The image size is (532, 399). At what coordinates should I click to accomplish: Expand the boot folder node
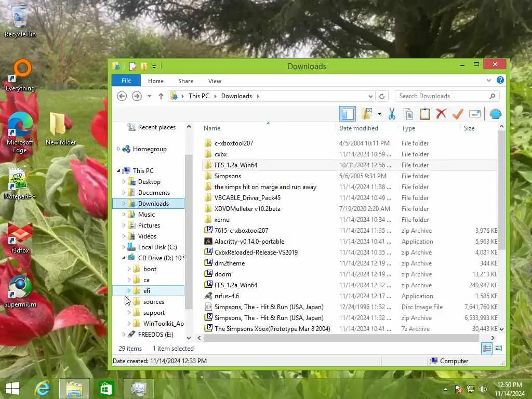point(129,269)
